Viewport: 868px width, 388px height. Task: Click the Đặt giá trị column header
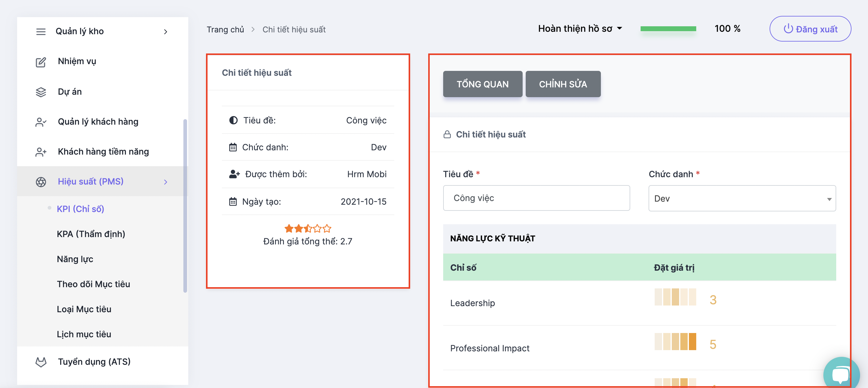(674, 268)
